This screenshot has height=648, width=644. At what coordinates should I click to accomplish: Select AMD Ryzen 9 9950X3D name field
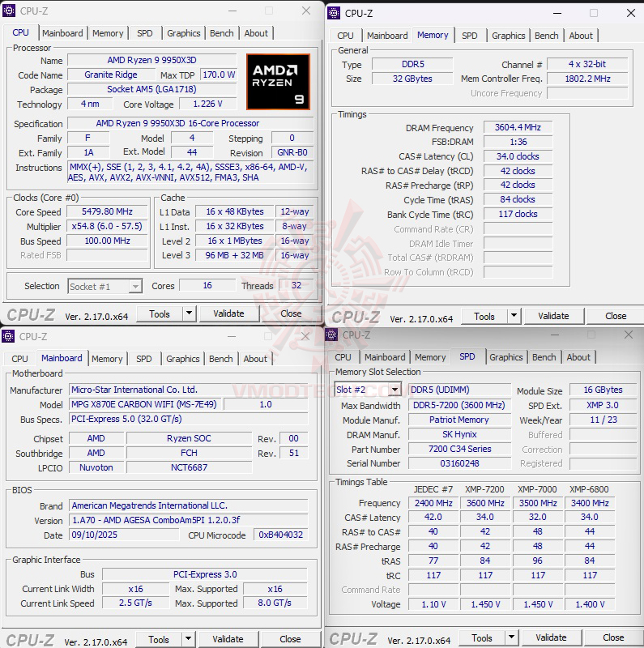coord(151,60)
